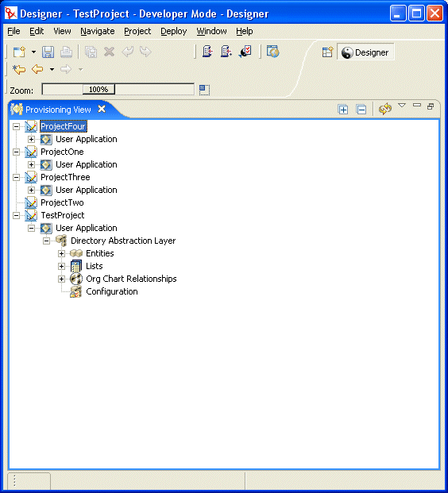Click the Configuration tree icon
Screen dimensions: 448x493
(x=75, y=292)
